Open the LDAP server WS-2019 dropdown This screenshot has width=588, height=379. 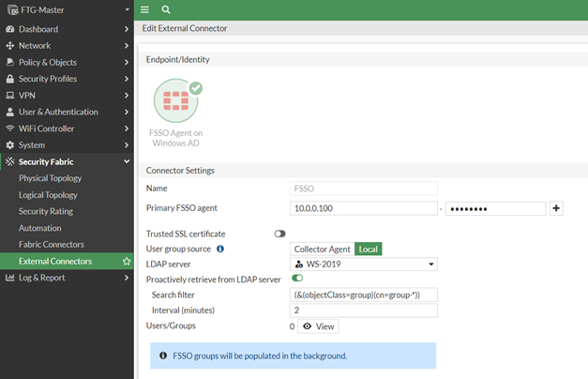pyautogui.click(x=365, y=264)
